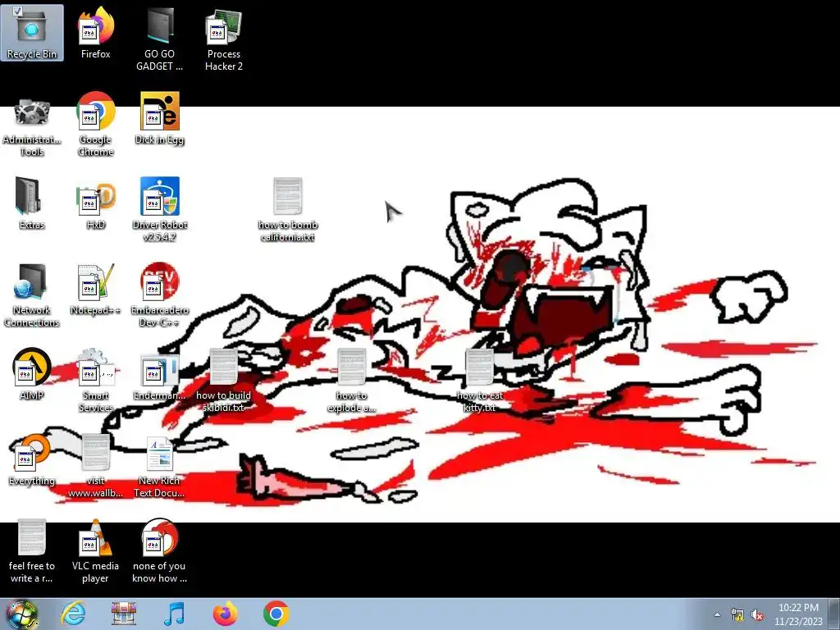
Task: Select the Process Hacker 2 shortcut
Action: pos(223,39)
